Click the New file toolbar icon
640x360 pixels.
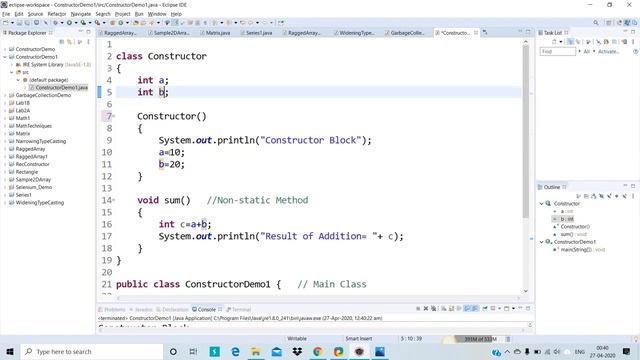(6, 23)
